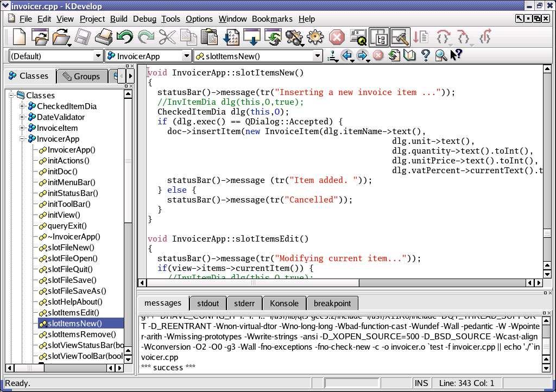Click the documentation book icon
Image resolution: width=556 pixels, height=392 pixels.
tap(409, 55)
